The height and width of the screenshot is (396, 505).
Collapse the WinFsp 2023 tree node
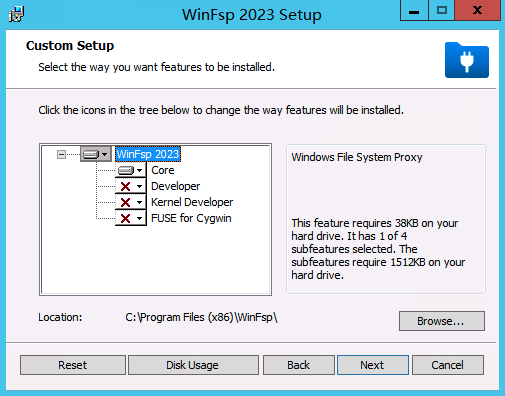[x=61, y=154]
